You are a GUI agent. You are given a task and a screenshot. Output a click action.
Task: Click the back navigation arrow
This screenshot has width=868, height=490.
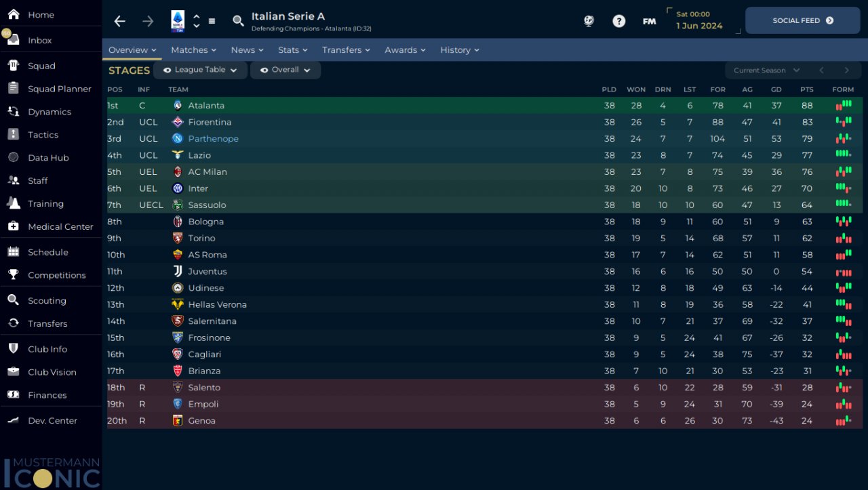(120, 21)
